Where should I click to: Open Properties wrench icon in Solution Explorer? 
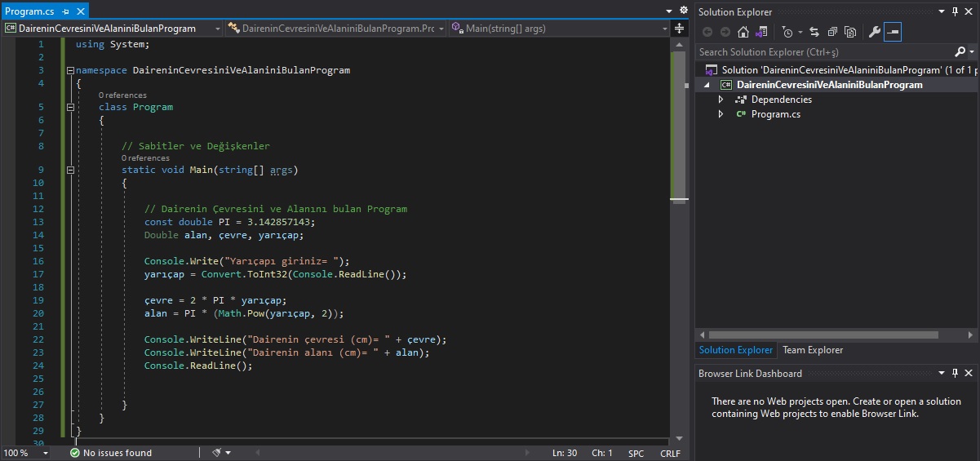click(x=874, y=32)
